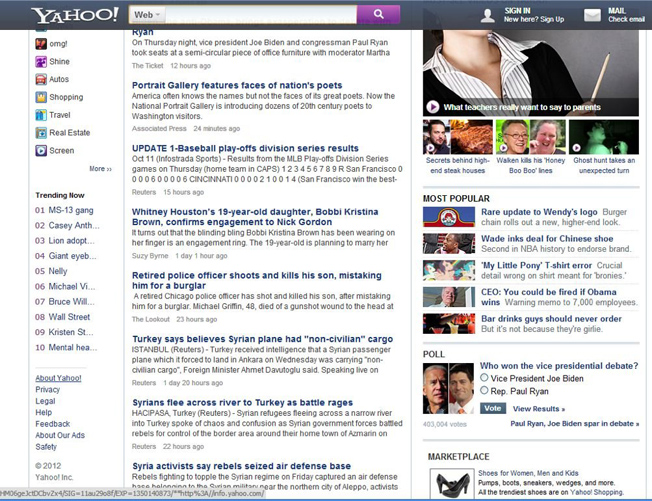Viewport: 652px width, 501px height.
Task: Select Vice President Joe Biden poll option
Action: [485, 377]
